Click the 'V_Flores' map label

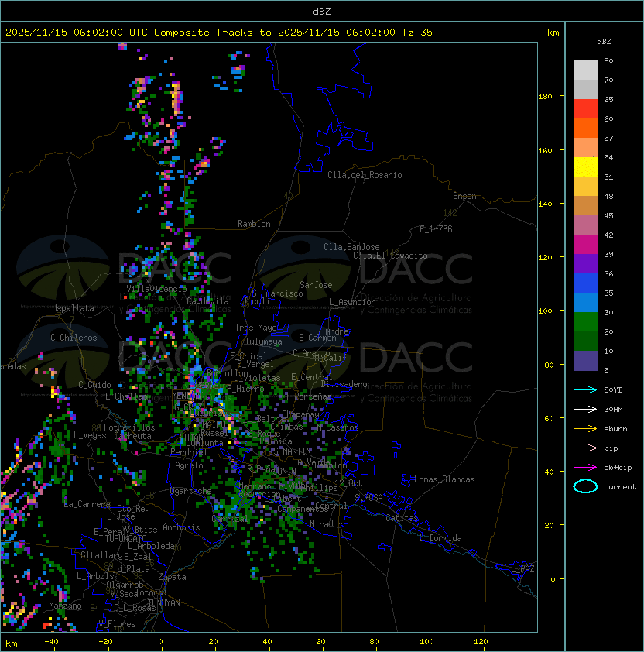coord(117,624)
